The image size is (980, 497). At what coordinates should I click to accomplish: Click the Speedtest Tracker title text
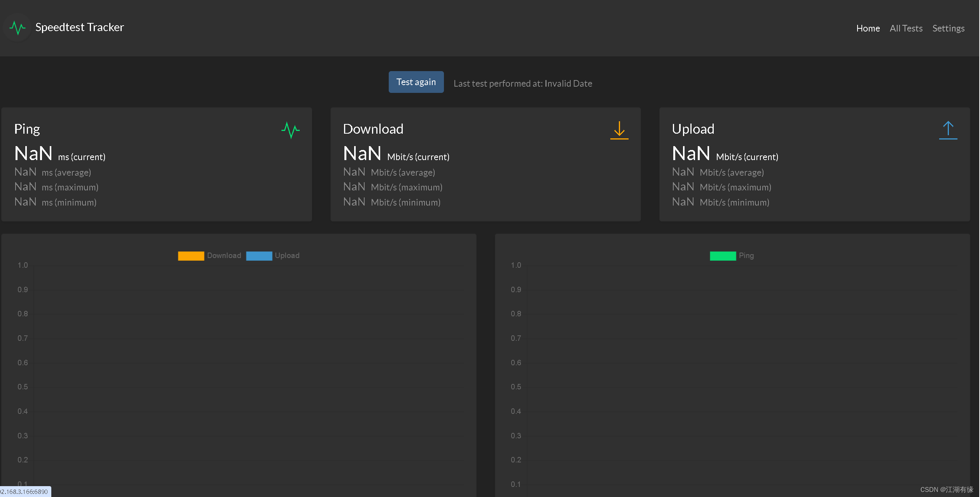(80, 27)
